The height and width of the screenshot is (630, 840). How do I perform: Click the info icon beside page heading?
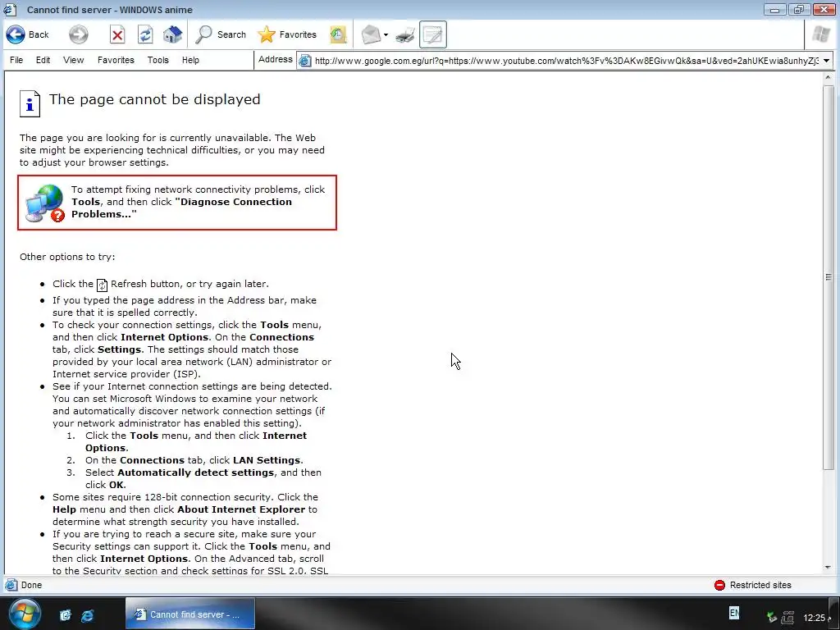tap(30, 103)
